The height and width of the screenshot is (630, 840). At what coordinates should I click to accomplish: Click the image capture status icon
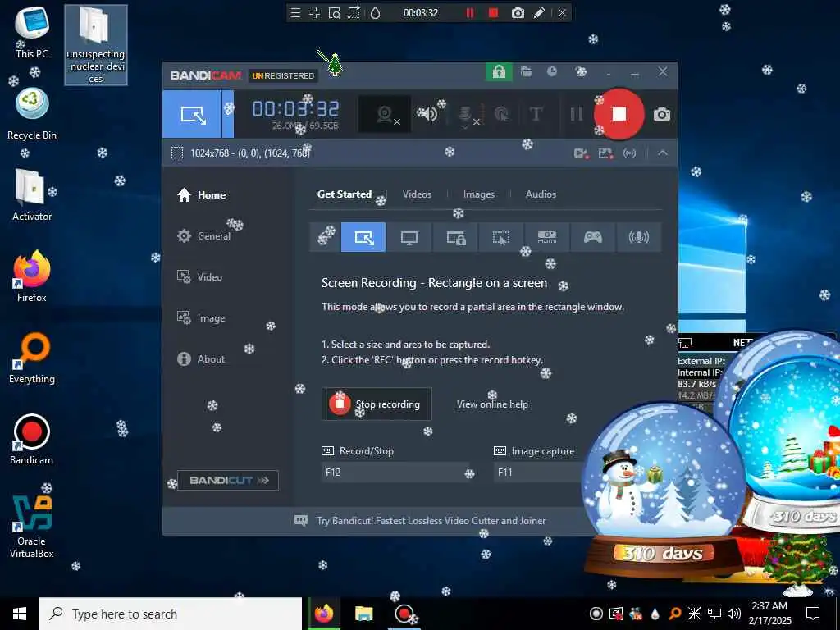[605, 153]
